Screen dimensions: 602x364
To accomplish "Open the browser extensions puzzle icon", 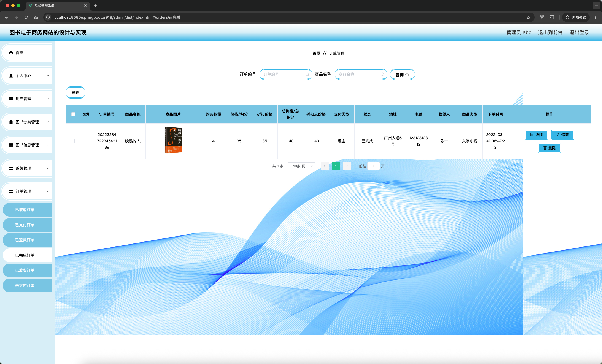I will (x=552, y=17).
